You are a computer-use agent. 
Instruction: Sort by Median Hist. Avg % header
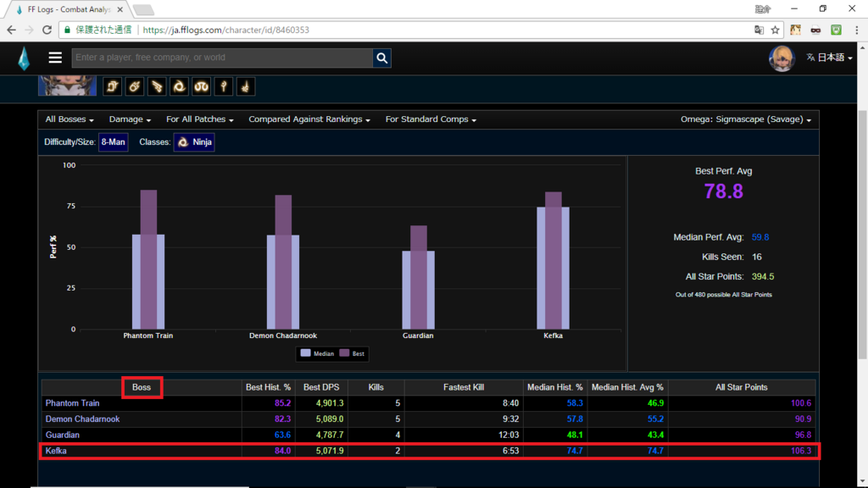point(627,387)
